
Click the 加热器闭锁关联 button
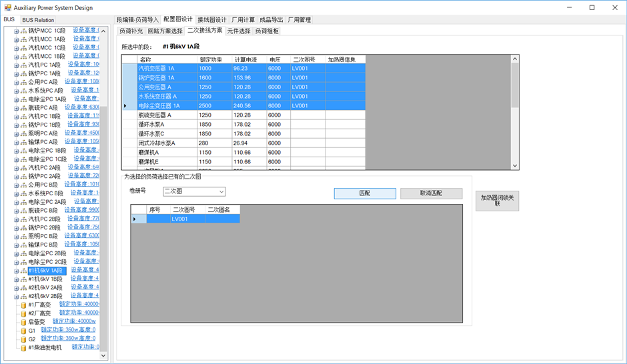tap(497, 201)
